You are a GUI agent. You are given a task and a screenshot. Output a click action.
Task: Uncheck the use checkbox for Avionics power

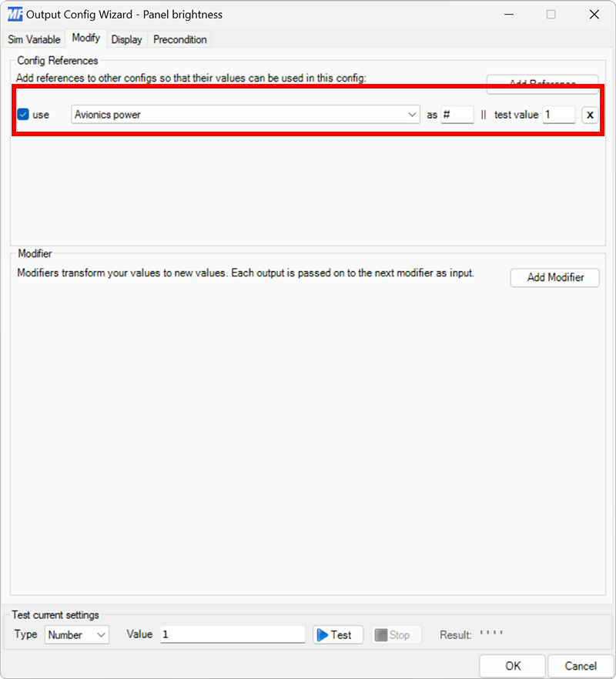click(23, 114)
